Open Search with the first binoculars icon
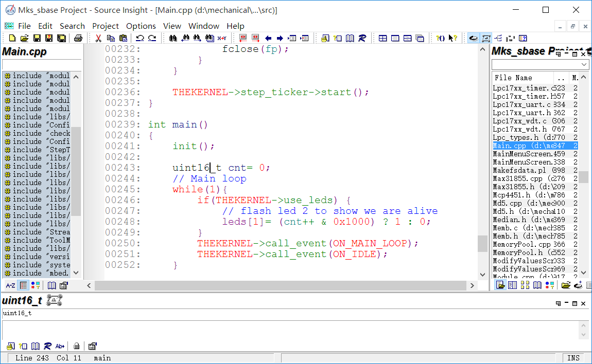The height and width of the screenshot is (364, 592). [173, 38]
